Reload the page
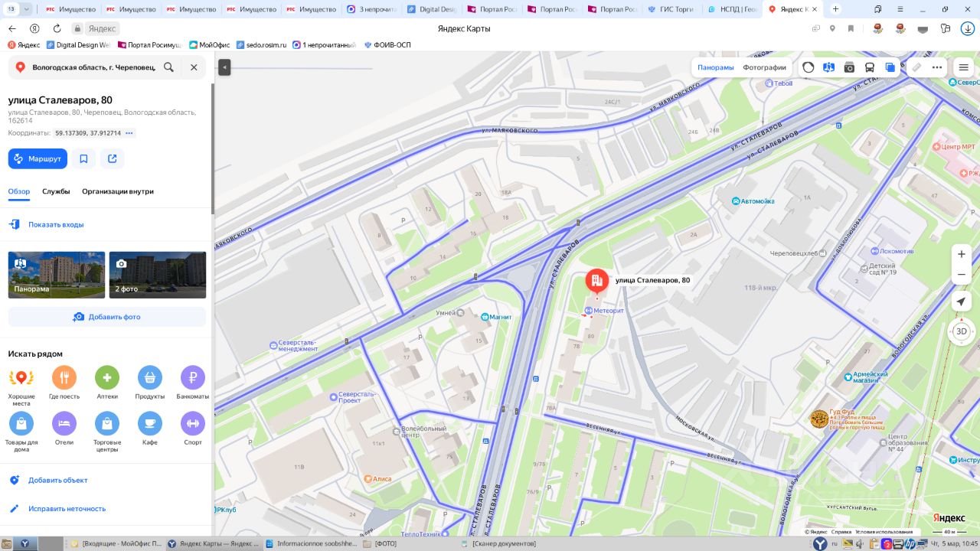 57,28
